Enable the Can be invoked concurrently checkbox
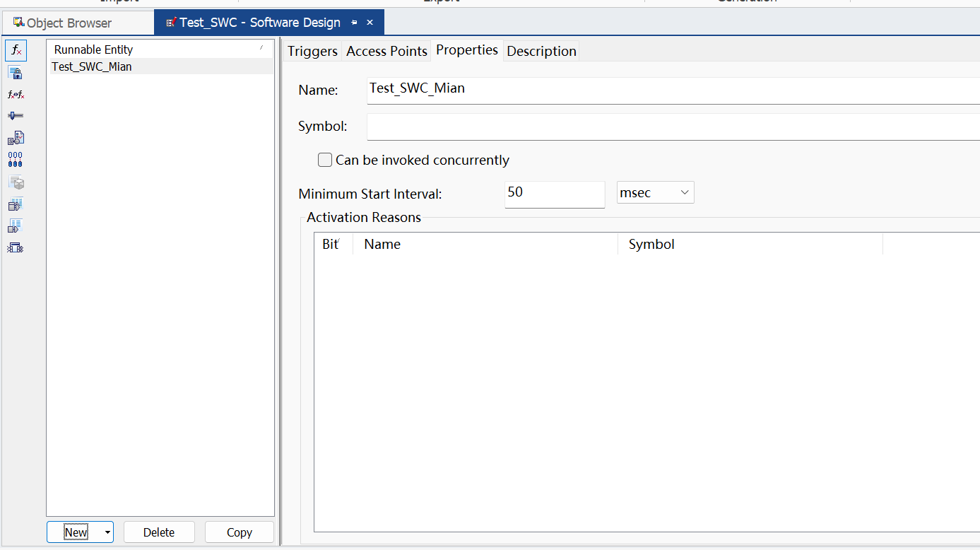The width and height of the screenshot is (980, 550). tap(324, 159)
